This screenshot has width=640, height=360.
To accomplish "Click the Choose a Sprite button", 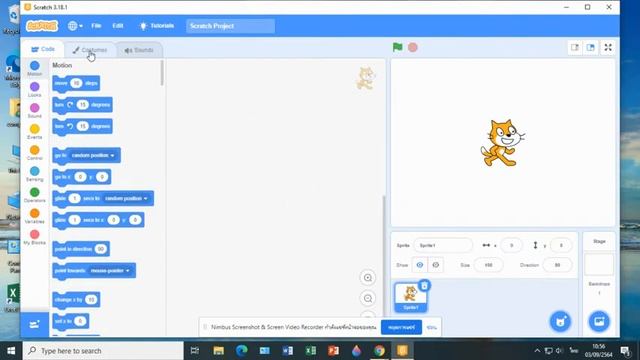I will [560, 322].
